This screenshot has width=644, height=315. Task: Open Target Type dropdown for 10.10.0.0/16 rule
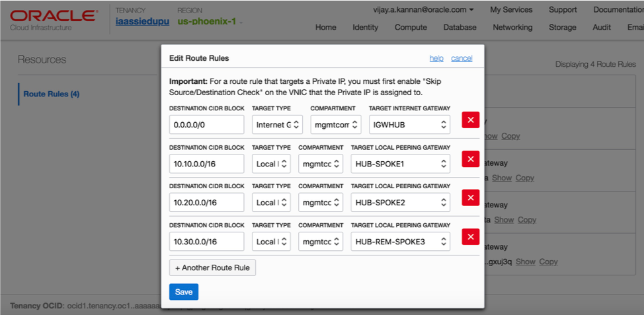(x=271, y=164)
